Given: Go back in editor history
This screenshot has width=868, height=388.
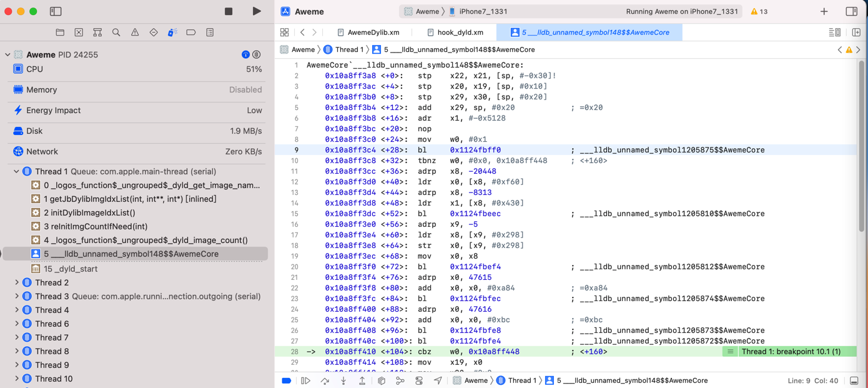Looking at the screenshot, I should (303, 32).
